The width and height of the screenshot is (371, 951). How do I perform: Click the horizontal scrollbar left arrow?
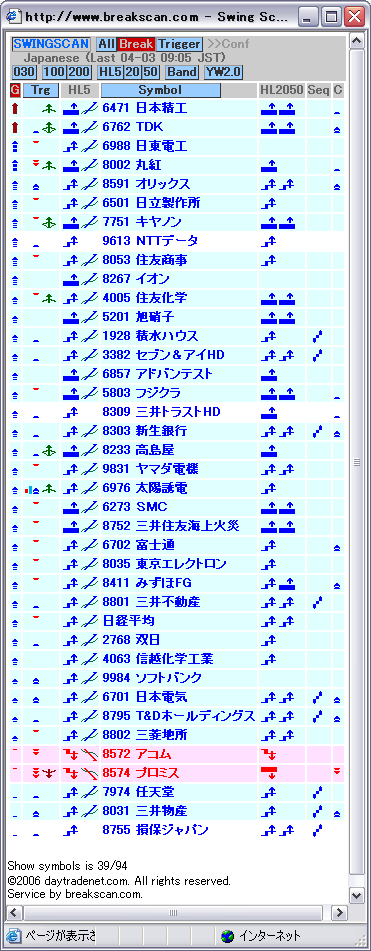coord(14,912)
